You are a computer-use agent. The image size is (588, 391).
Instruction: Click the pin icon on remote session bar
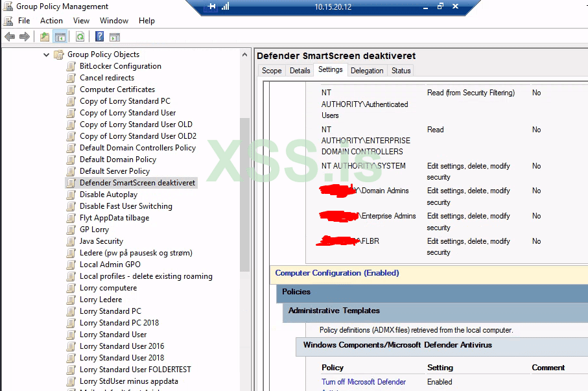pos(212,6)
